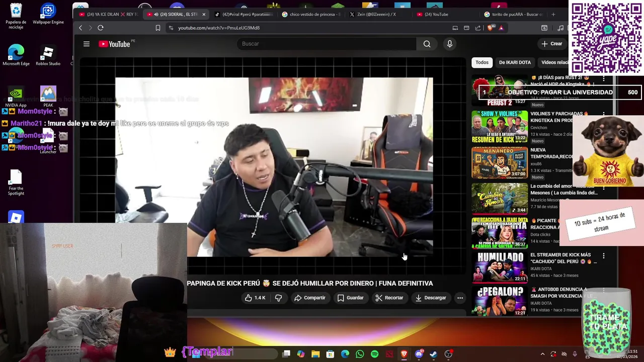This screenshot has width=644, height=362.
Task: Open the Wallpaper Engine desktop icon
Action: point(48,14)
